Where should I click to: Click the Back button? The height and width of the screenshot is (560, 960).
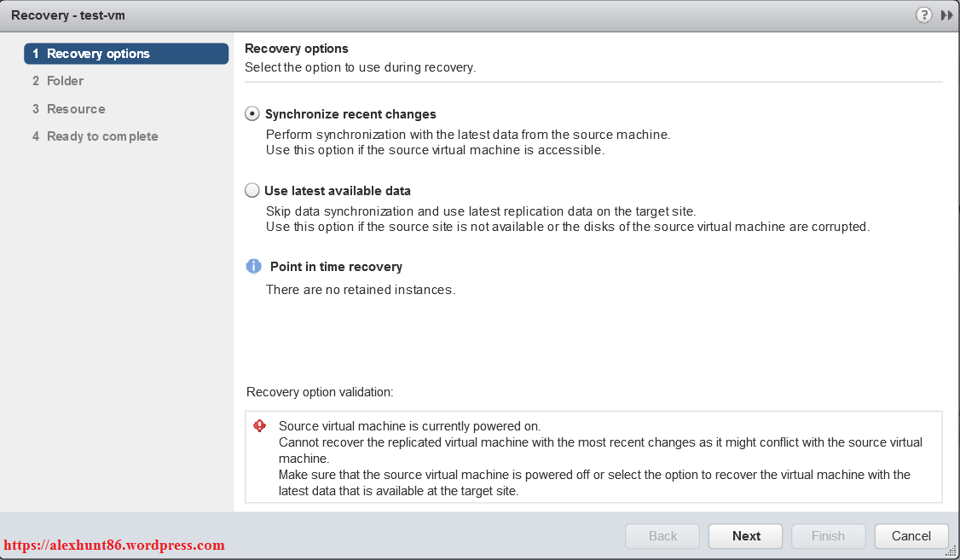coord(662,536)
